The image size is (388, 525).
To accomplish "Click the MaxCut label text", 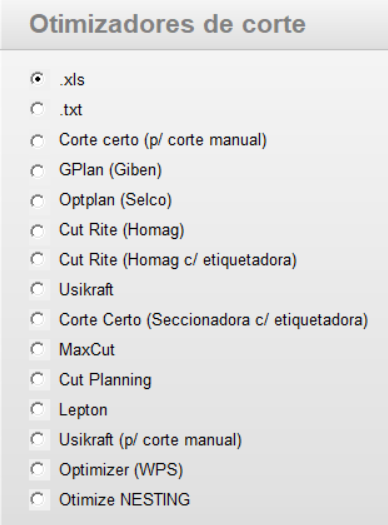I will tap(87, 350).
